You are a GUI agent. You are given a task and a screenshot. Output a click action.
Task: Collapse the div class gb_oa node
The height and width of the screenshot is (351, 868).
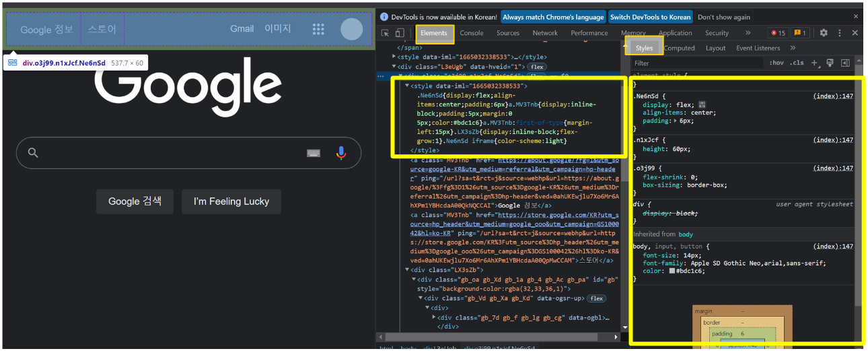(x=414, y=279)
